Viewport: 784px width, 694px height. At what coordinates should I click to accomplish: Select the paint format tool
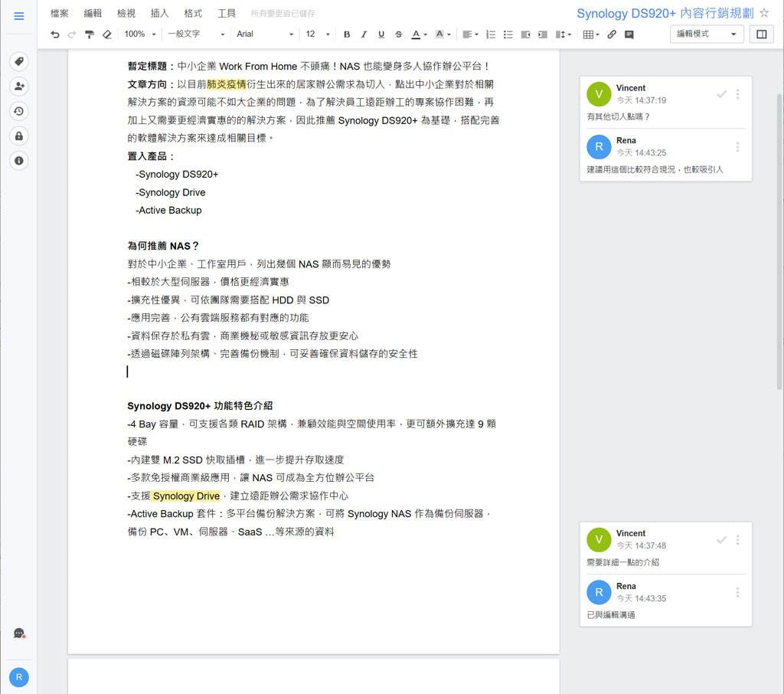90,34
